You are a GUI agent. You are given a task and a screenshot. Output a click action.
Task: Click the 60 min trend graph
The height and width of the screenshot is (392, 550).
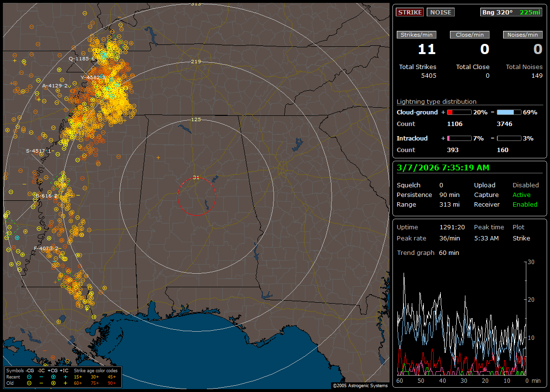coord(462,318)
